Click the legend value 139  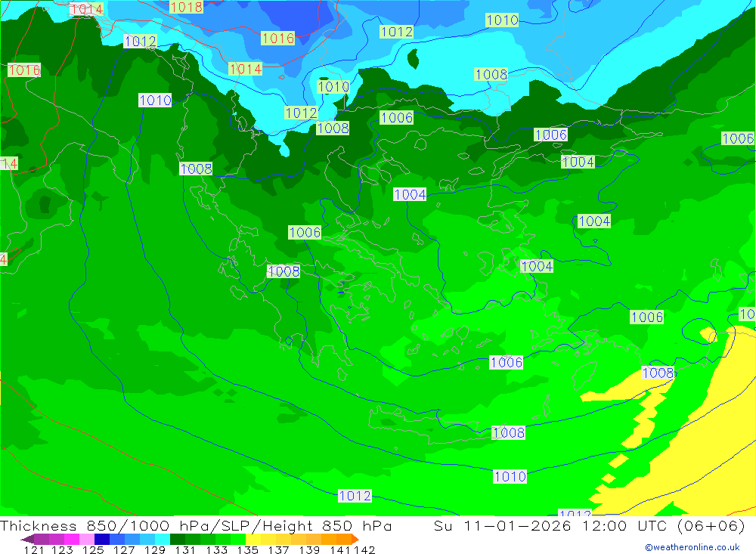pos(309,549)
